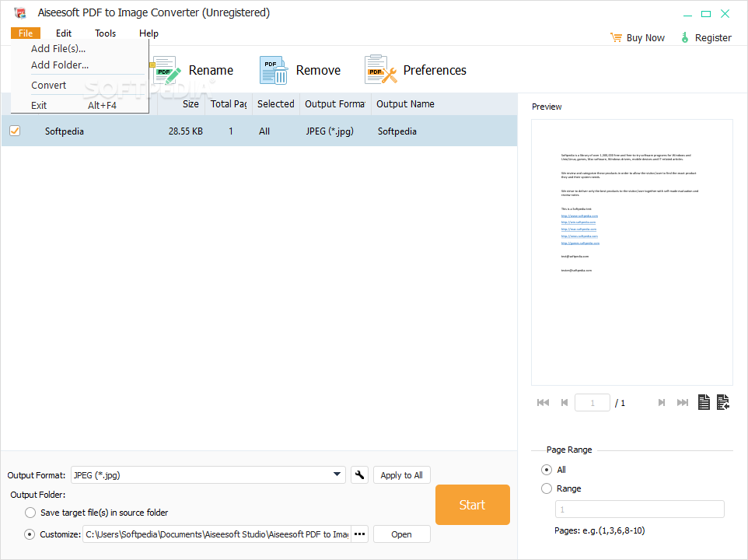Click the Output Name column header
The image size is (748, 560).
405,104
